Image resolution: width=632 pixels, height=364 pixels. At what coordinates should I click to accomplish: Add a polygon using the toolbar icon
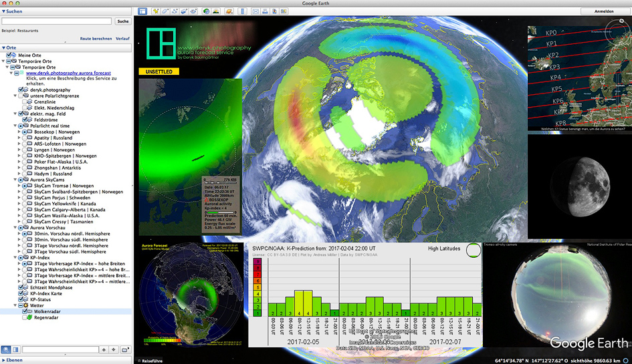point(165,11)
